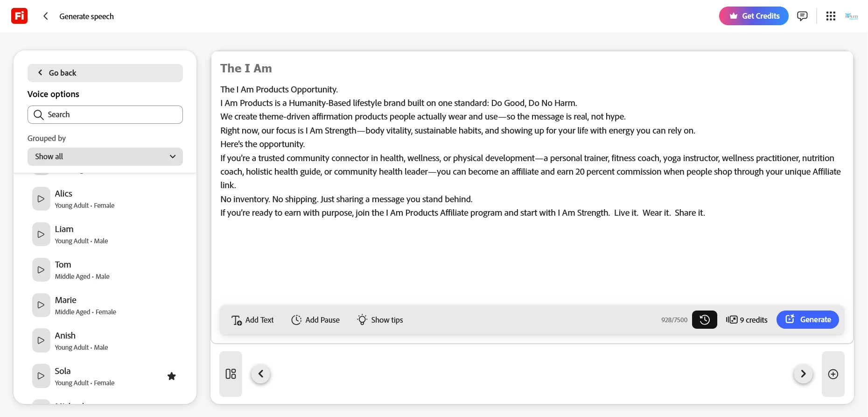
Task: Open the feedback chat icon
Action: pyautogui.click(x=802, y=16)
